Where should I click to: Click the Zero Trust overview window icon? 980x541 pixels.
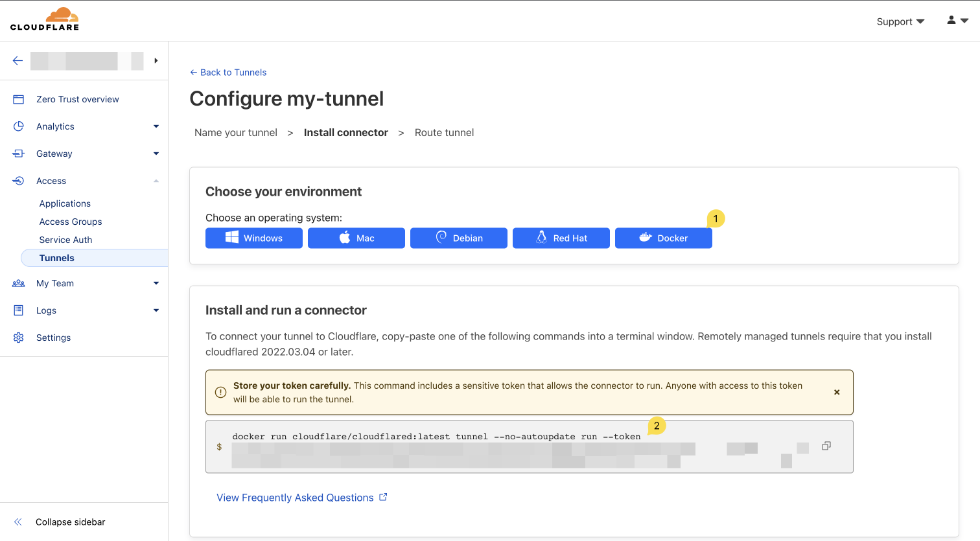pos(18,99)
